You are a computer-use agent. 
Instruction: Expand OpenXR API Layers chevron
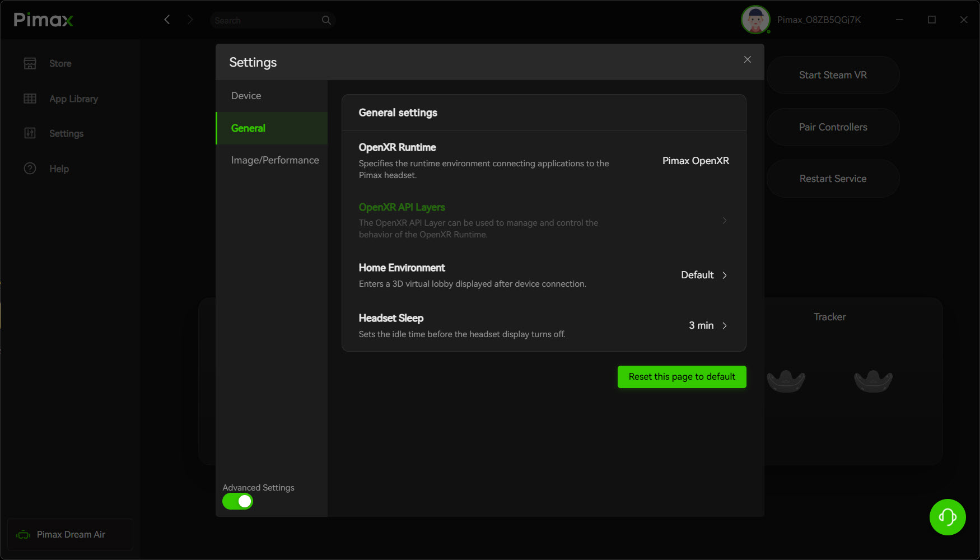(725, 221)
